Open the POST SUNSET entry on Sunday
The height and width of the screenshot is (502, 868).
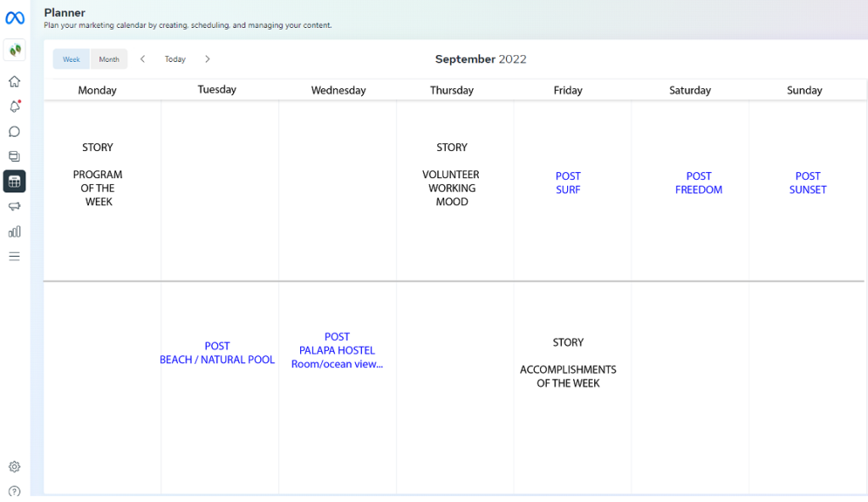[x=808, y=183]
